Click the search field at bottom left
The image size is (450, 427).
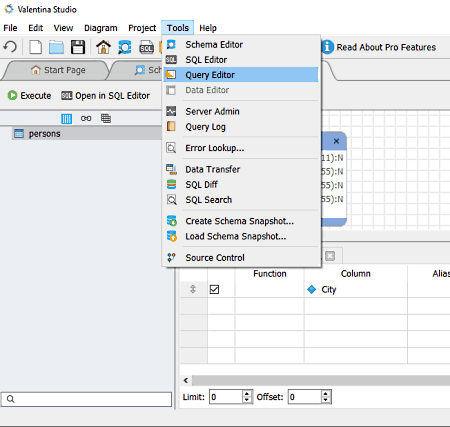point(86,399)
